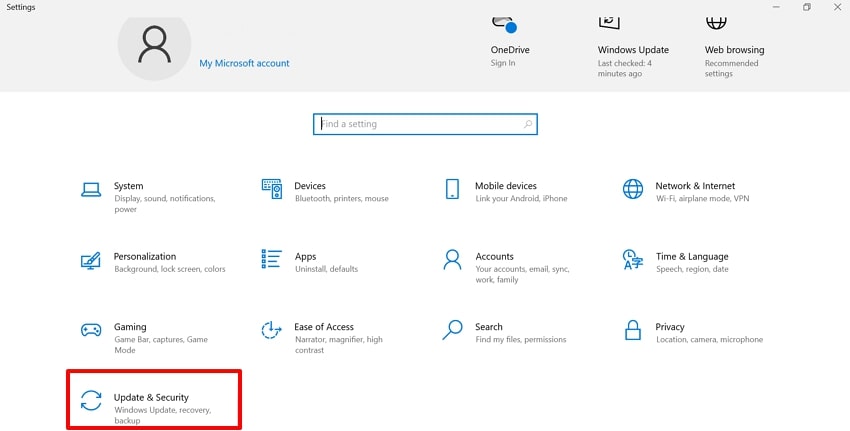The height and width of the screenshot is (431, 850).
Task: Open the Privacy settings label
Action: click(669, 327)
